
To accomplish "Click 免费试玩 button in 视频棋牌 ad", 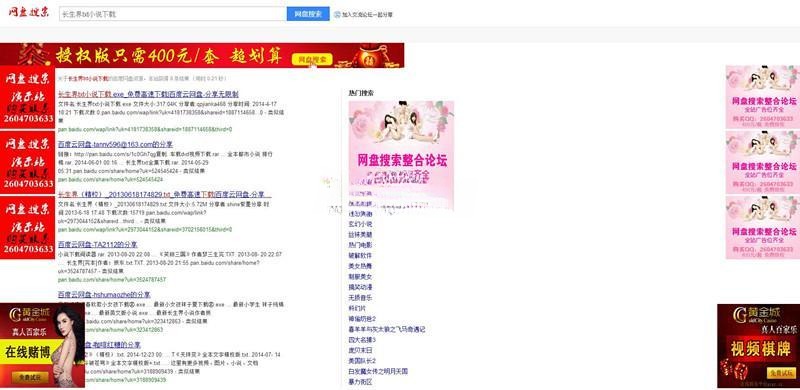I will [x=783, y=373].
